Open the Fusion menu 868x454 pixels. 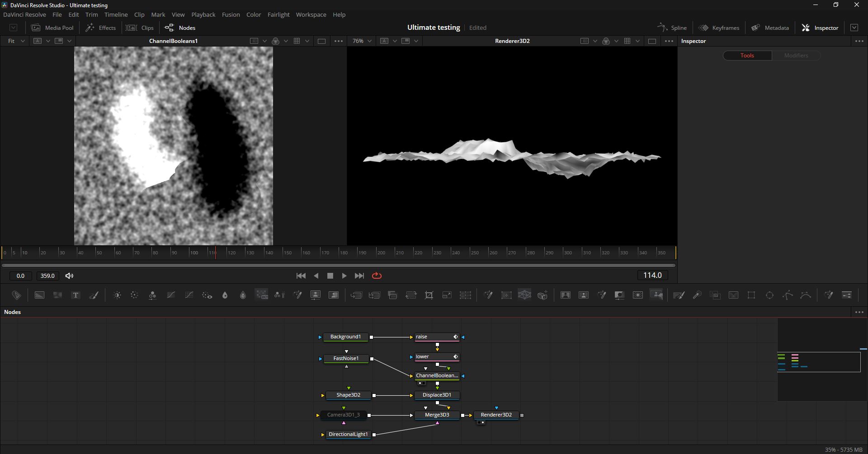click(231, 14)
